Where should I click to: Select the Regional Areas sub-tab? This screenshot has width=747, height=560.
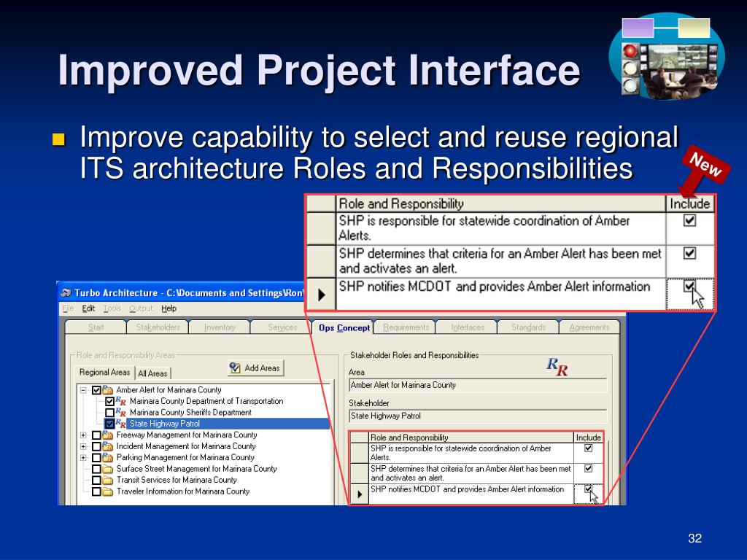pyautogui.click(x=104, y=373)
